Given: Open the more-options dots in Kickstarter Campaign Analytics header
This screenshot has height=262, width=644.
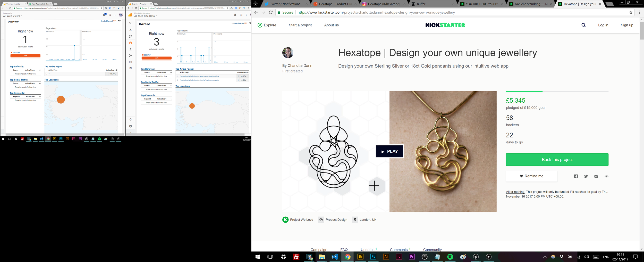Looking at the screenshot, I should pos(246,15).
